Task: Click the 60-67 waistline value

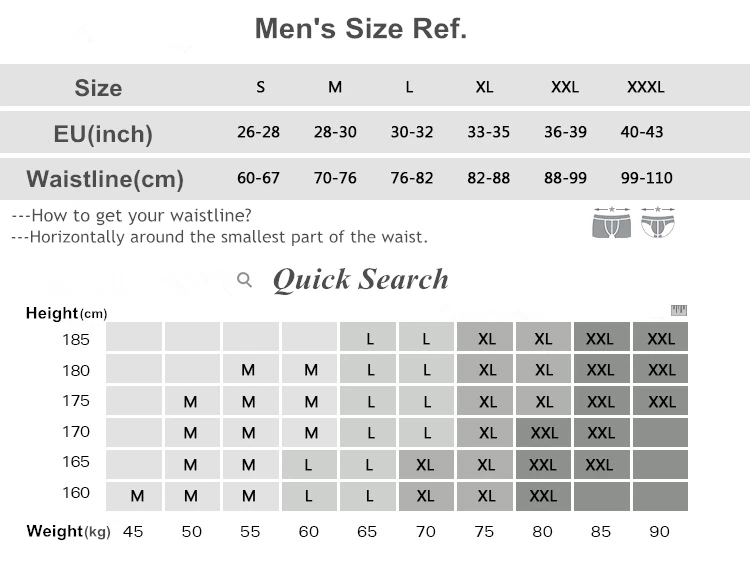Action: [258, 178]
